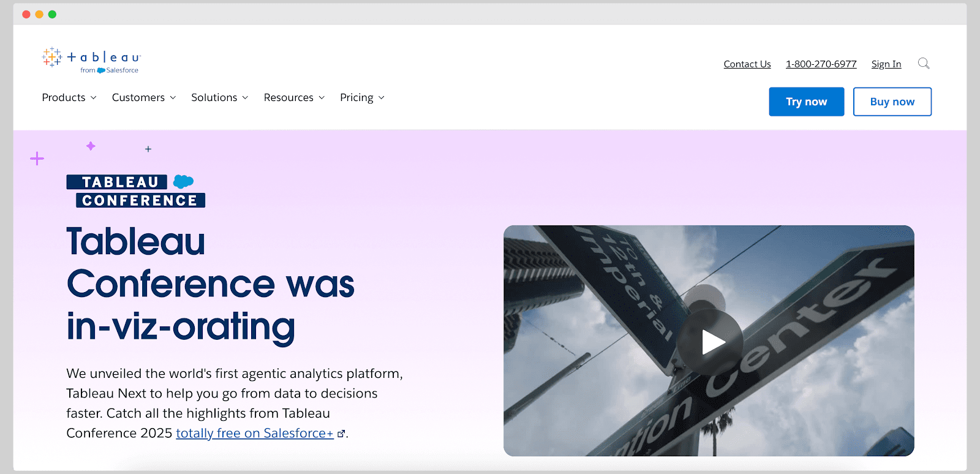Click the green maximize window button

point(53,14)
